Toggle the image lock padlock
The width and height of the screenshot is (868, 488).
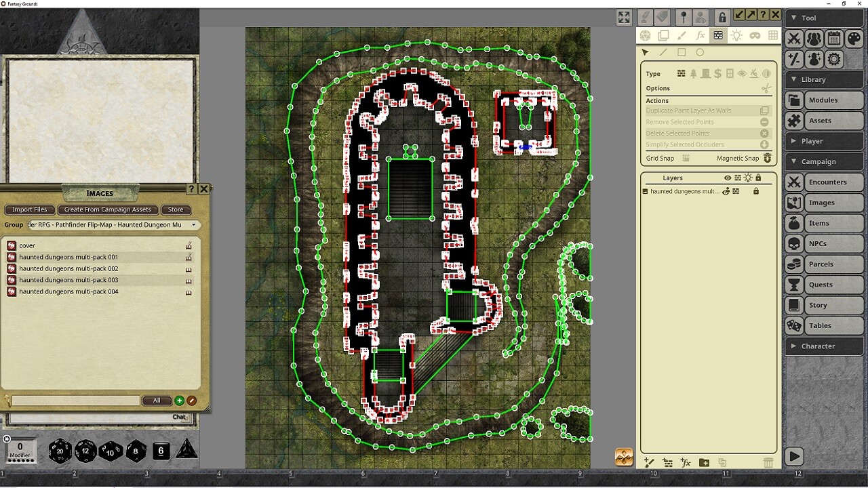(x=722, y=17)
